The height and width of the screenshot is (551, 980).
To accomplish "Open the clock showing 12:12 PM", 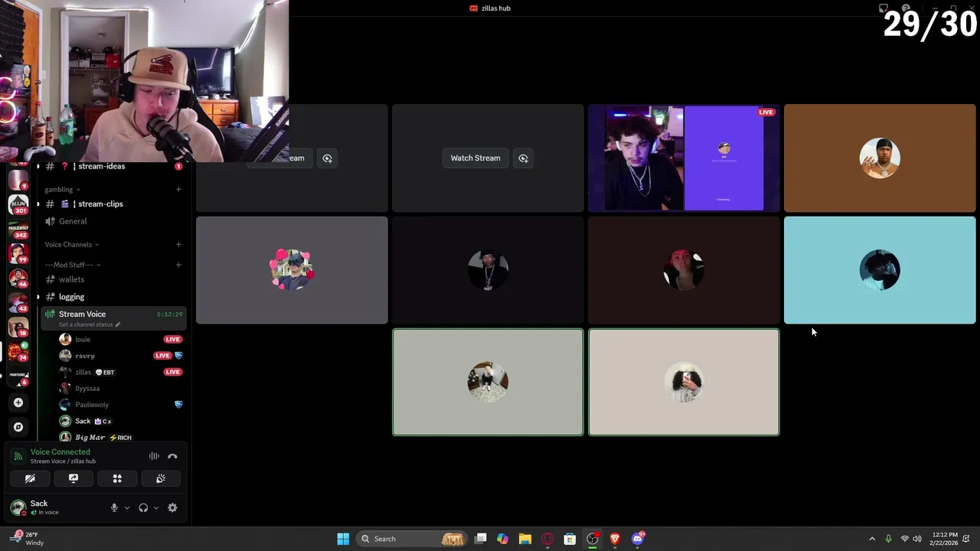I will [x=944, y=539].
